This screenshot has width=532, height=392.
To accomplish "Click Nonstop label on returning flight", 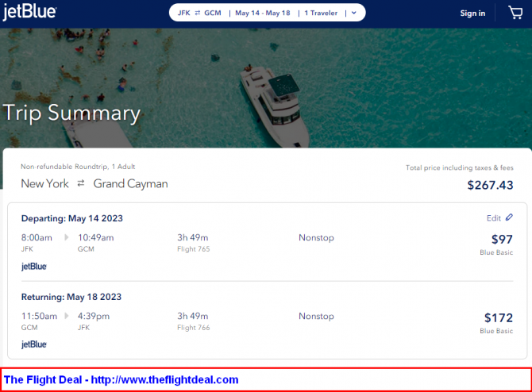I will coord(316,317).
